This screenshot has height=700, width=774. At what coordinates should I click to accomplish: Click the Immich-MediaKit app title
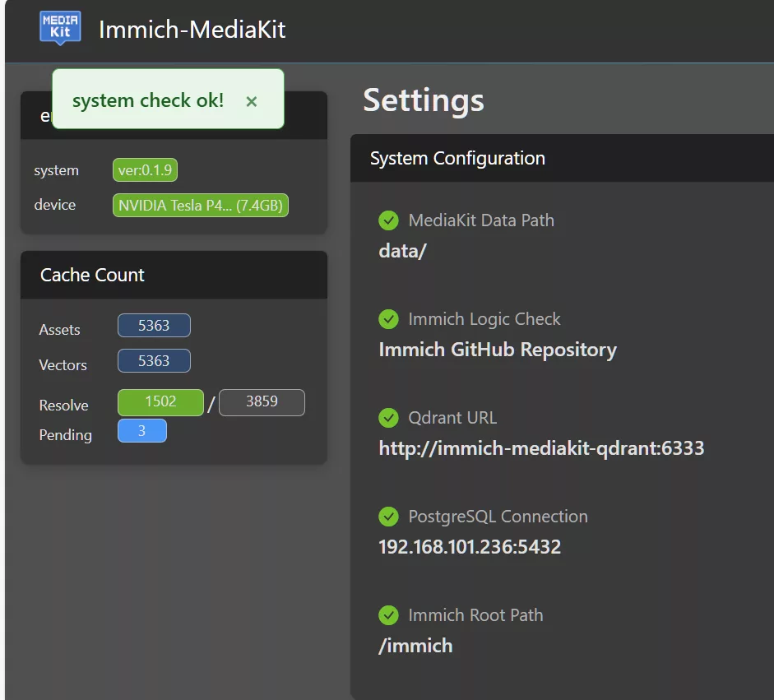click(192, 30)
